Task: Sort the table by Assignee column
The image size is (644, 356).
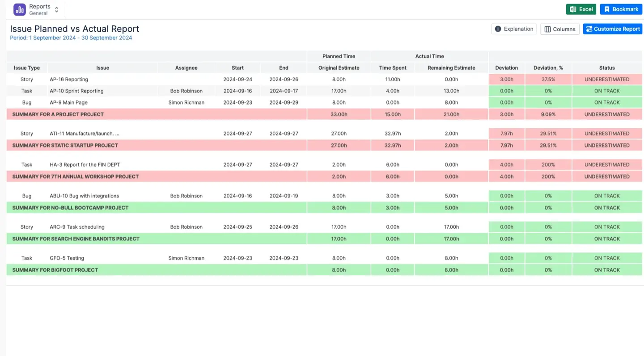Action: click(x=186, y=67)
